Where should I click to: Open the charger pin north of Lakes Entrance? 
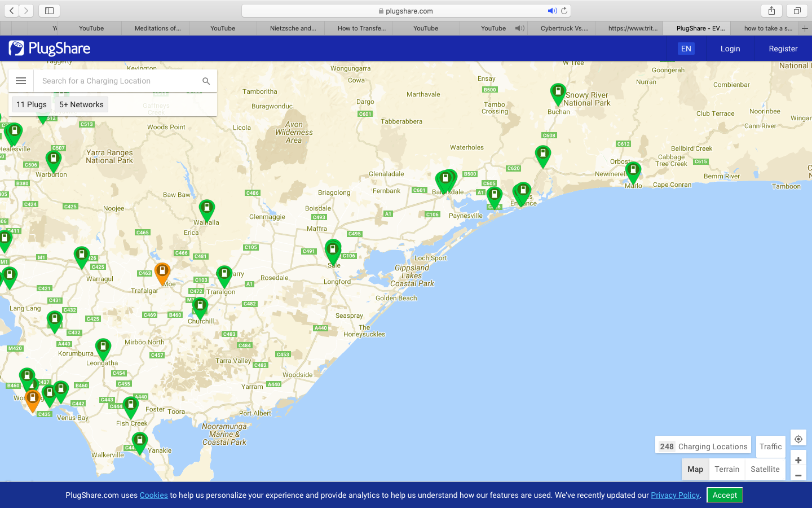pyautogui.click(x=542, y=156)
